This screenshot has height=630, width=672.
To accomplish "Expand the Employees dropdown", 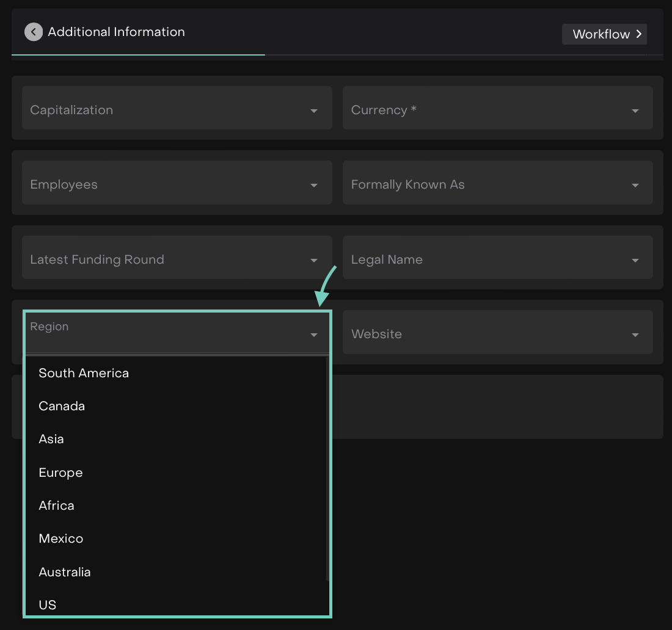I will (177, 184).
